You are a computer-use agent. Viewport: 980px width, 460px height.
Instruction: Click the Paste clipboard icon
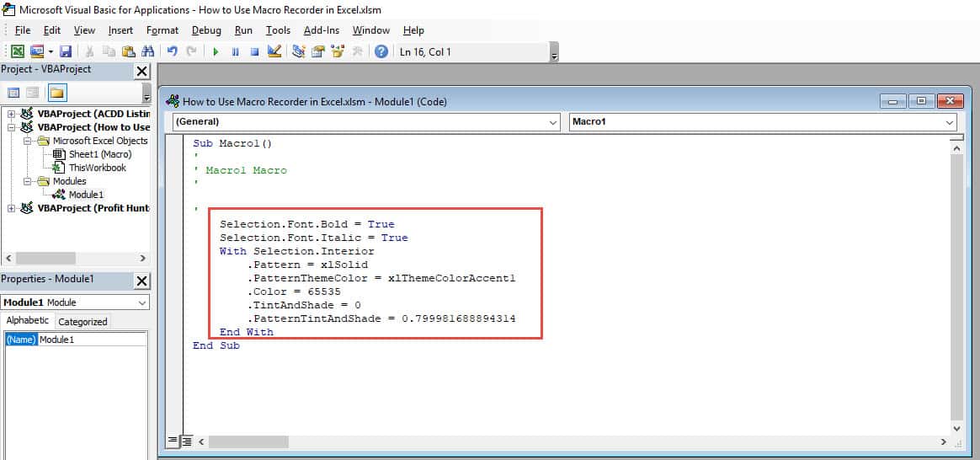(128, 52)
